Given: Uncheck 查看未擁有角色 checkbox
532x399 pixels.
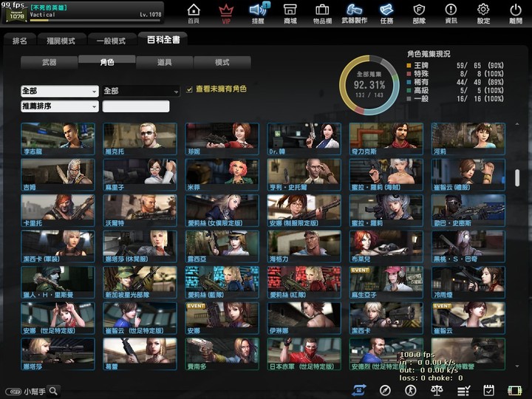Looking at the screenshot, I should [190, 89].
